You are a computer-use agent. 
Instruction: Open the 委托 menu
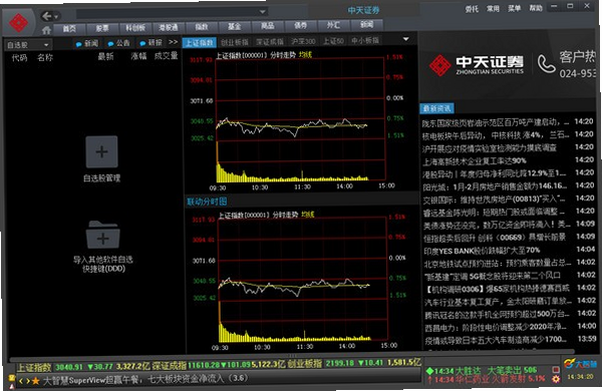point(471,9)
